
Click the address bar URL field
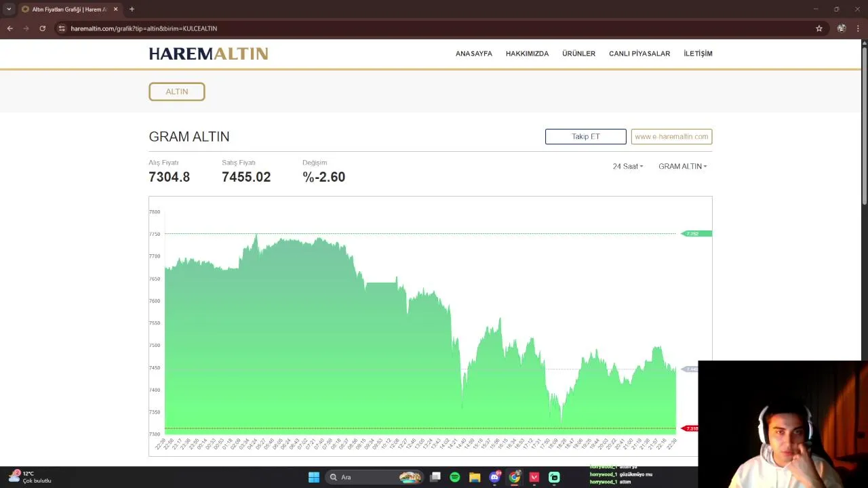tap(434, 28)
